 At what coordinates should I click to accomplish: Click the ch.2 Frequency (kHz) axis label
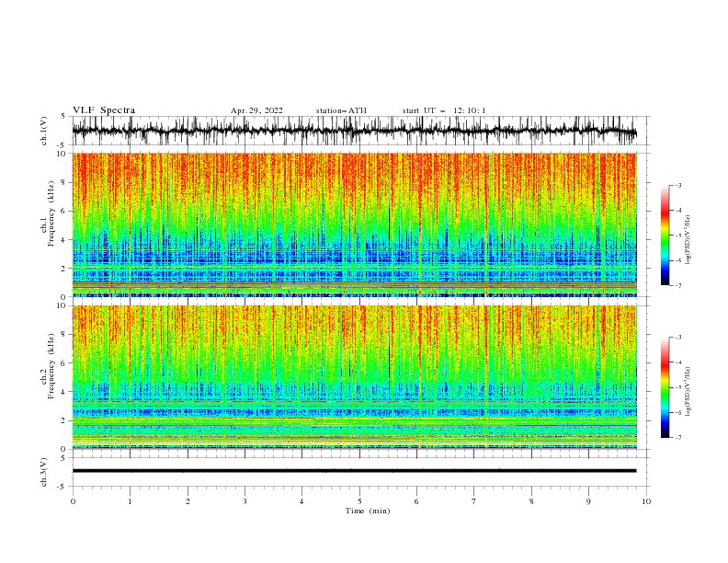(48, 366)
